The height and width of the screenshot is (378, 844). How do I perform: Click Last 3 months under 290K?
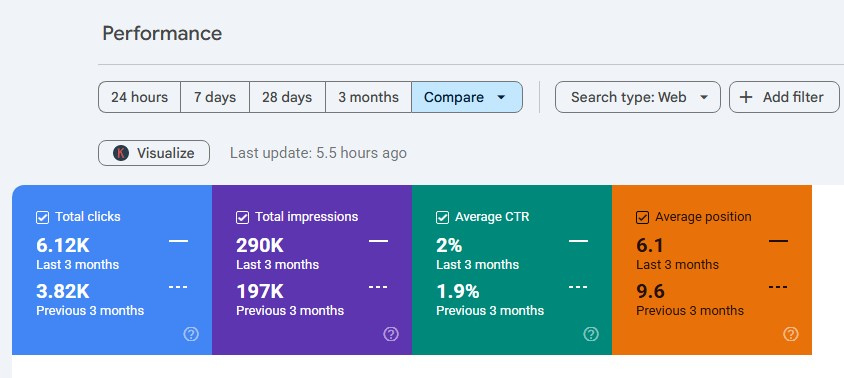[x=277, y=265]
